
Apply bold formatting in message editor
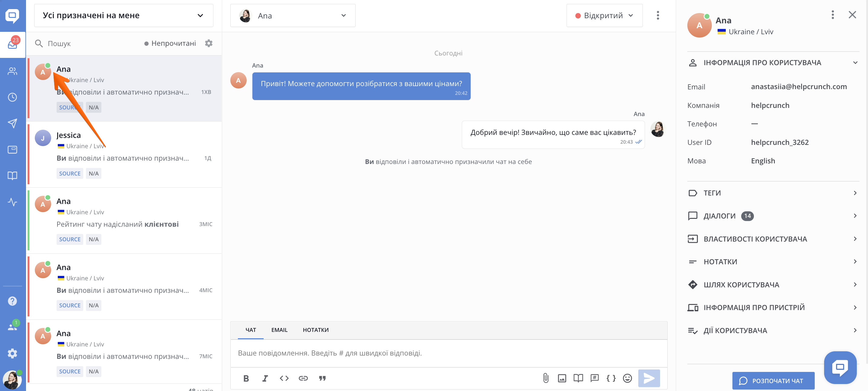click(x=246, y=378)
